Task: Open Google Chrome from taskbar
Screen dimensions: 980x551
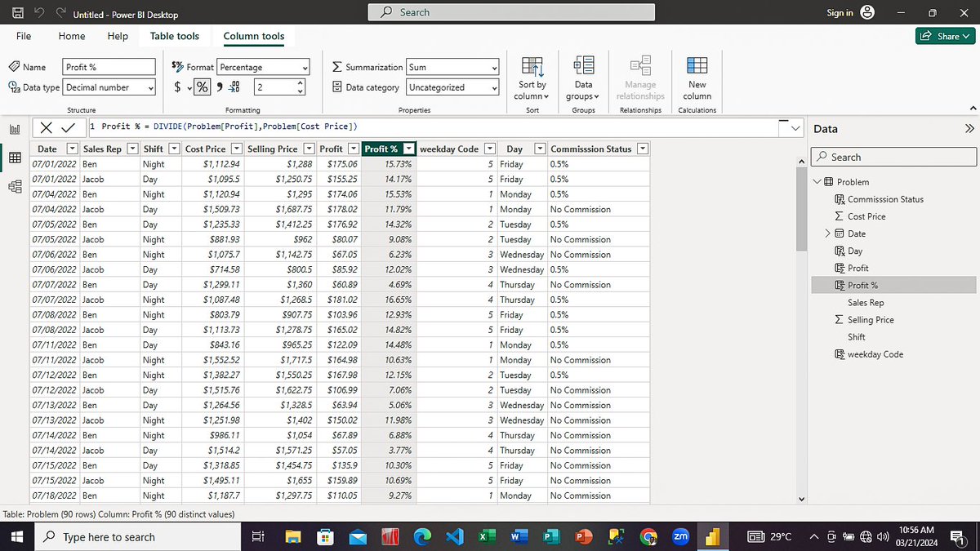Action: (648, 536)
